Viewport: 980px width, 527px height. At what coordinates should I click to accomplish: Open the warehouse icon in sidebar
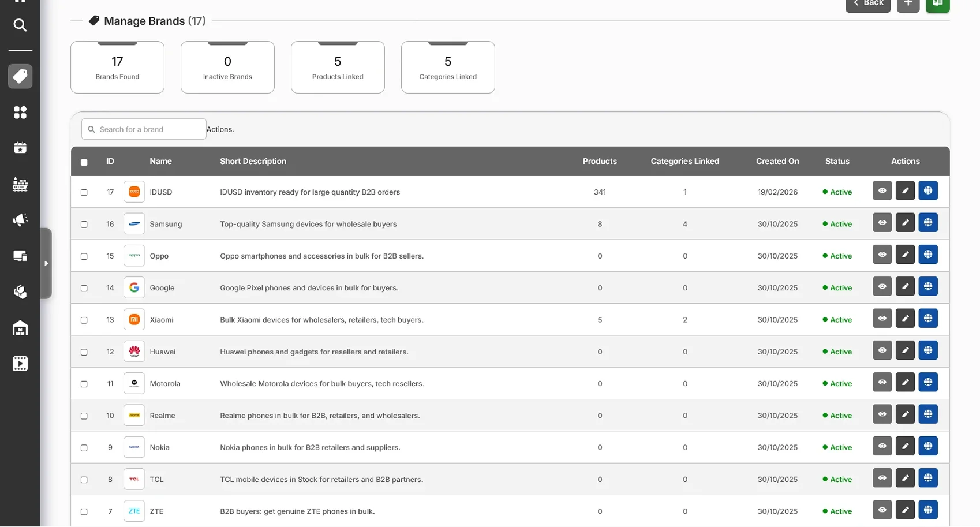(20, 328)
